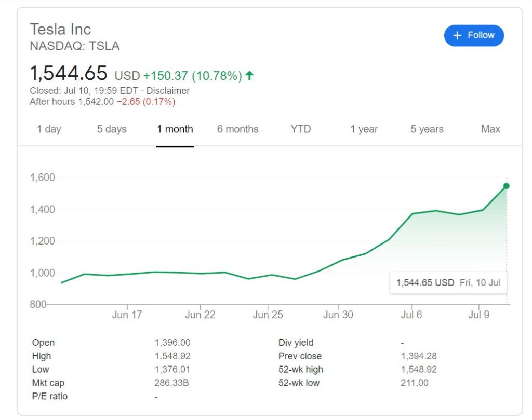Click the Prev close label
Screen dimensions: 532x420
[300, 356]
